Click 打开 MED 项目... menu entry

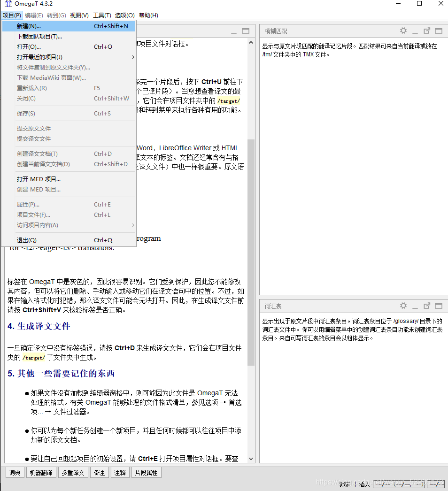tap(69, 179)
